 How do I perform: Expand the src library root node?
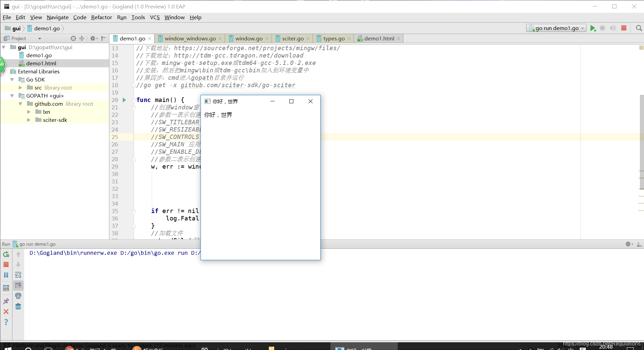(x=21, y=87)
